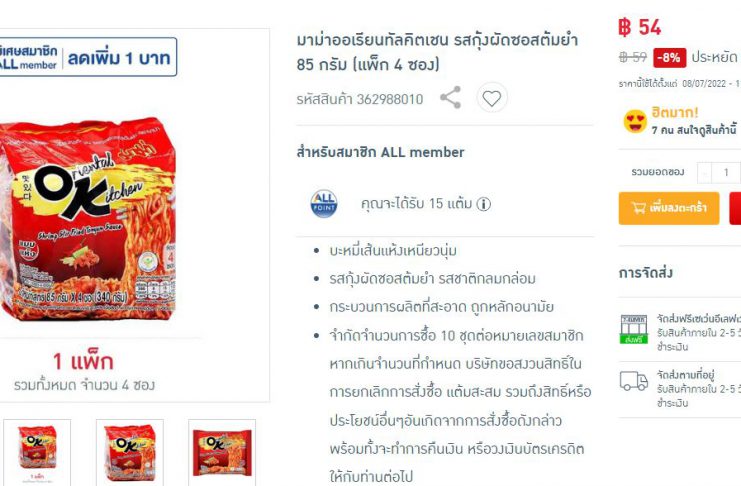This screenshot has height=486, width=741.
Task: Click the สำหรับสมาชิก ALL member heading
Action: 380,152
